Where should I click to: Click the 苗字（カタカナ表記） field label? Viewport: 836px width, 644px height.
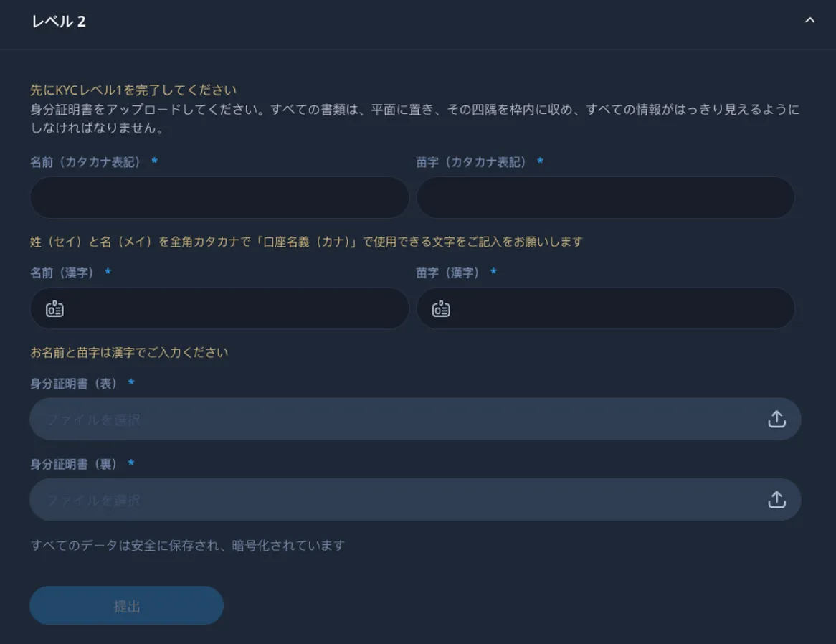(x=471, y=162)
